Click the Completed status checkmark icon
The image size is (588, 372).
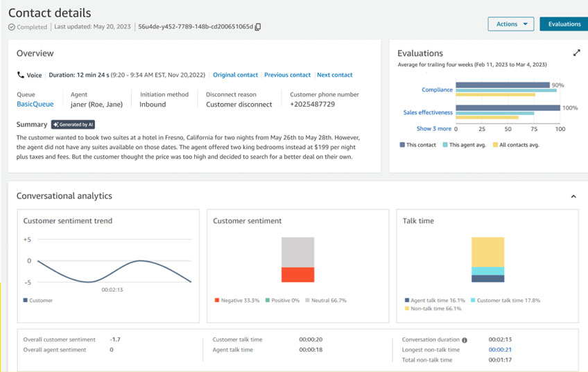pyautogui.click(x=12, y=27)
